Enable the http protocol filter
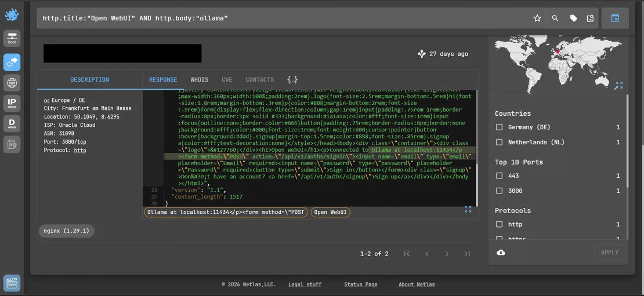This screenshot has height=296, width=644. click(x=499, y=224)
